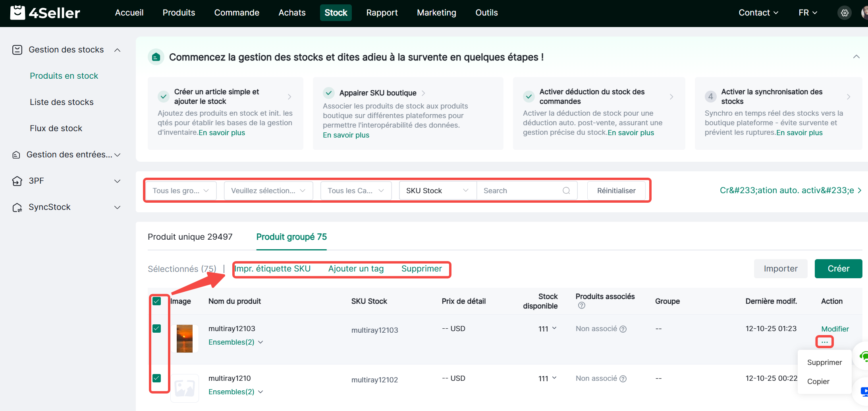868x411 pixels.
Task: Click the 4Seller logo icon
Action: click(17, 13)
